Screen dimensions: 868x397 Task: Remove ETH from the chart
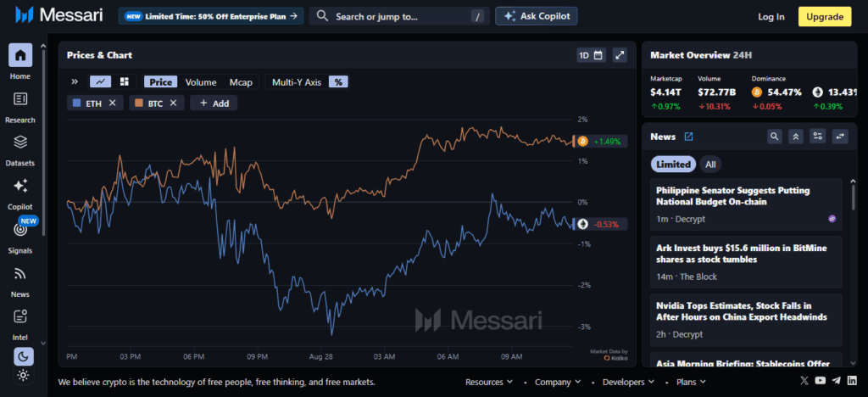113,103
